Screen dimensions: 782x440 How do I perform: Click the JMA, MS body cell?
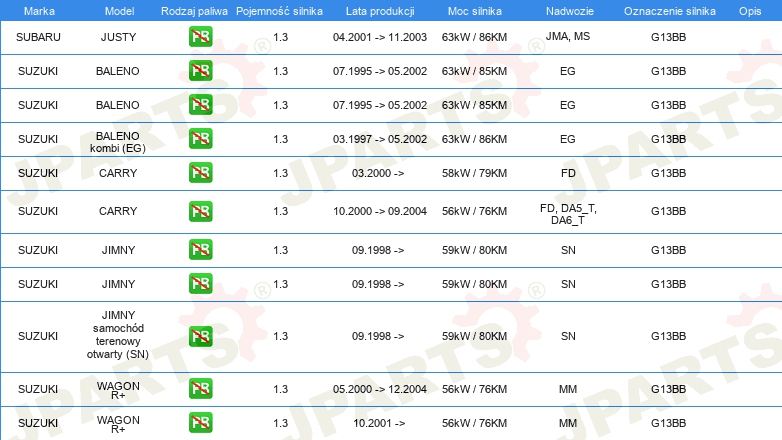568,36
